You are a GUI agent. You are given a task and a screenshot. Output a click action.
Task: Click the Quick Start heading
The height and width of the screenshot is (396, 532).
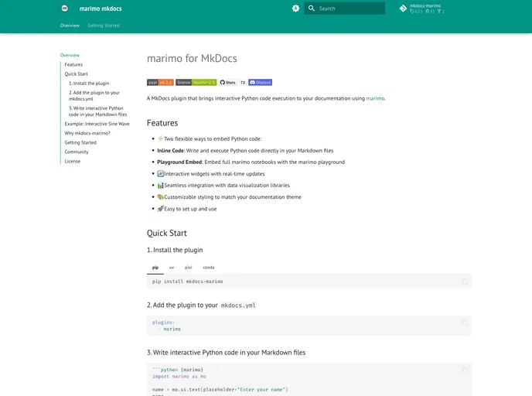[x=166, y=233]
